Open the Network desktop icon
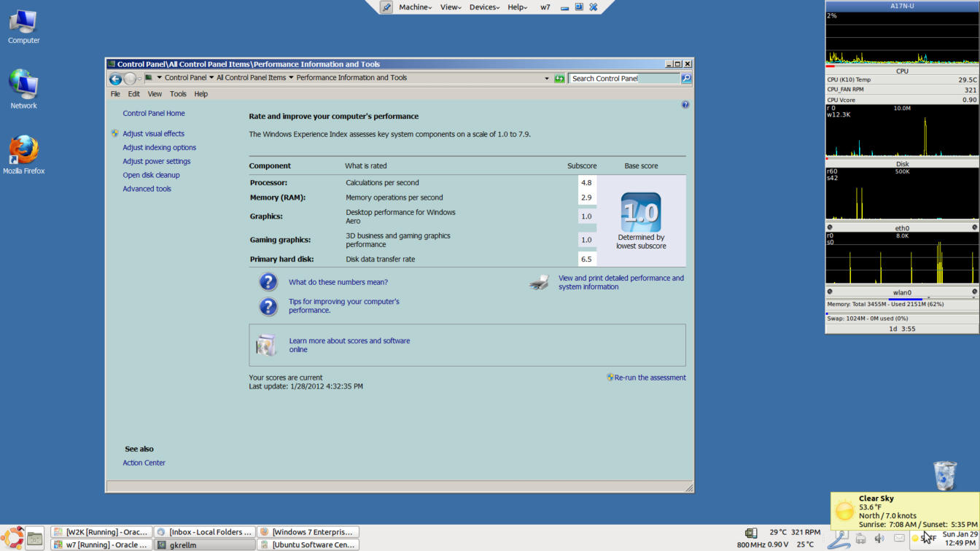 coord(23,89)
